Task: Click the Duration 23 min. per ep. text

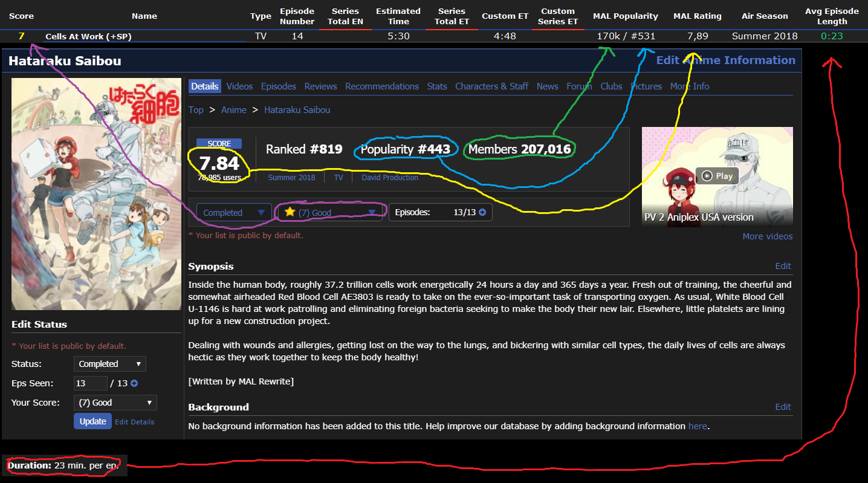Action: point(63,466)
